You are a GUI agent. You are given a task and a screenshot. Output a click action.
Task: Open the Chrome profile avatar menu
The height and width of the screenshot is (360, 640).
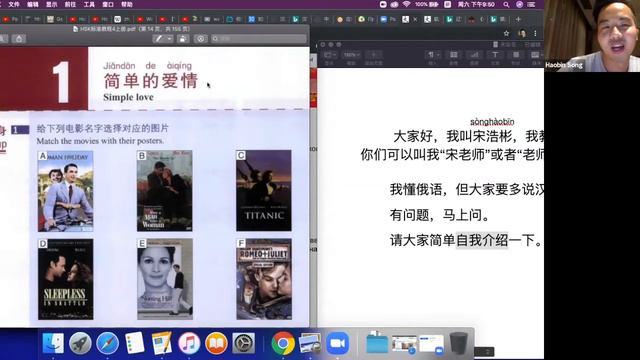[522, 33]
